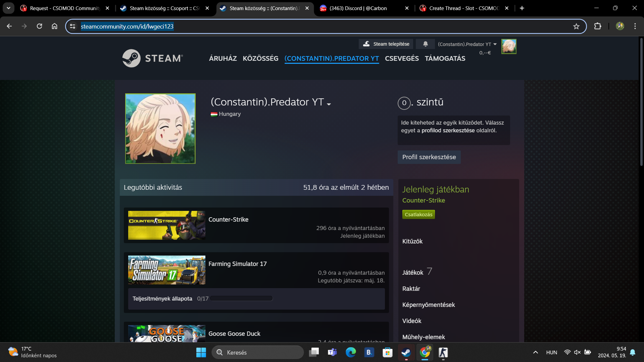The image size is (644, 362).
Task: Click the Counter-Strike game banner thumbnail
Action: coord(166,225)
